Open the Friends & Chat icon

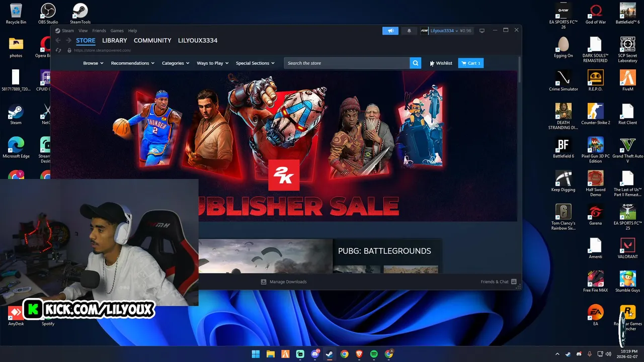(x=514, y=282)
